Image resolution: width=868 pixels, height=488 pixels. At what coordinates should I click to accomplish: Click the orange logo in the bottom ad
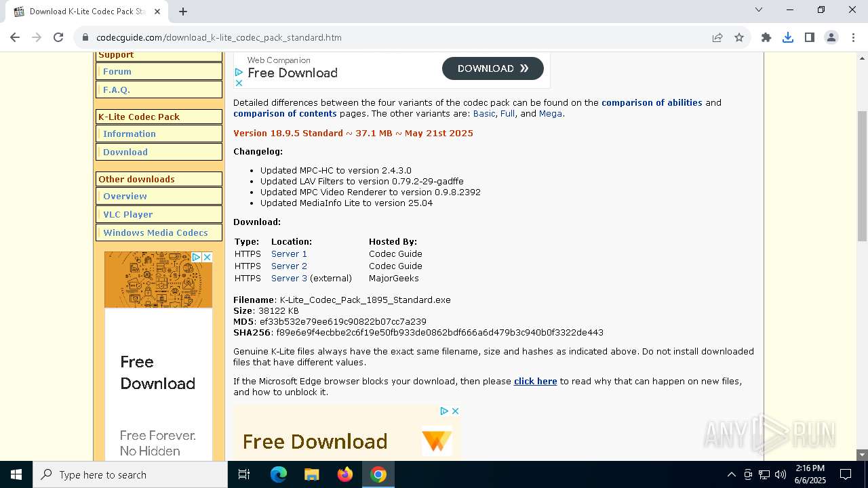[x=436, y=441]
